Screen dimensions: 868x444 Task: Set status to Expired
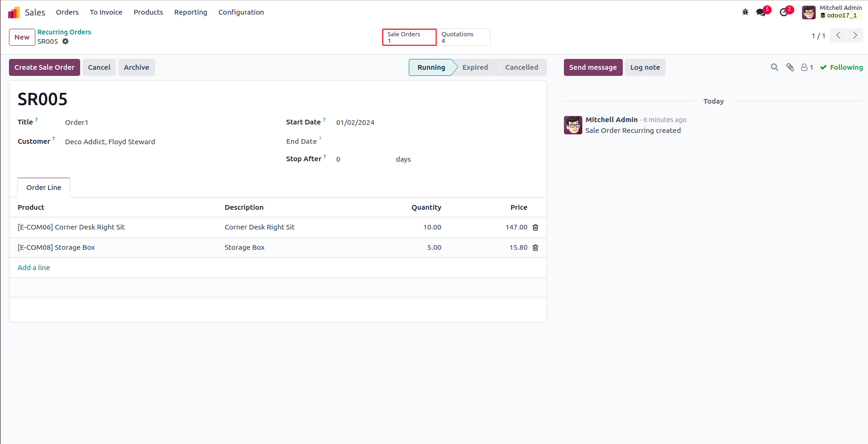pos(475,67)
